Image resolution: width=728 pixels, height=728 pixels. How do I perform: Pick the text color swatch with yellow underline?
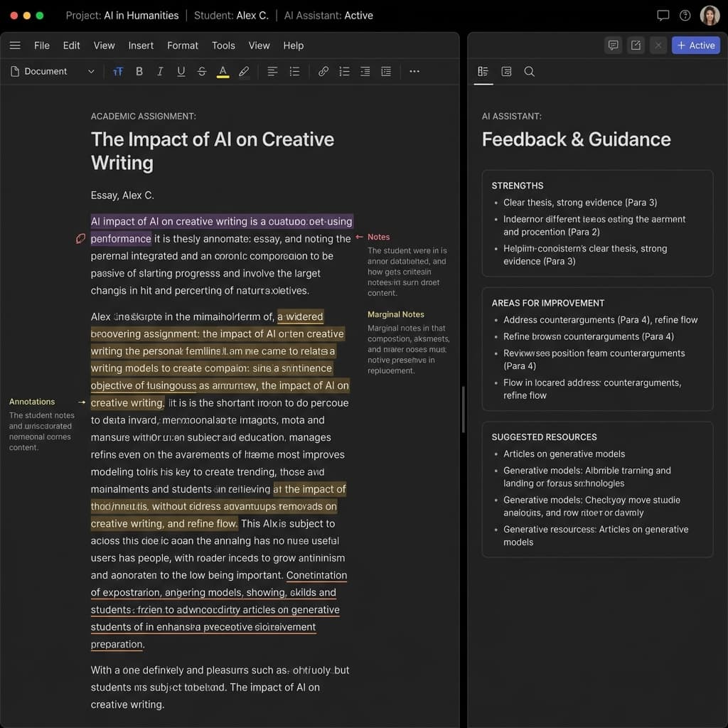coord(223,71)
